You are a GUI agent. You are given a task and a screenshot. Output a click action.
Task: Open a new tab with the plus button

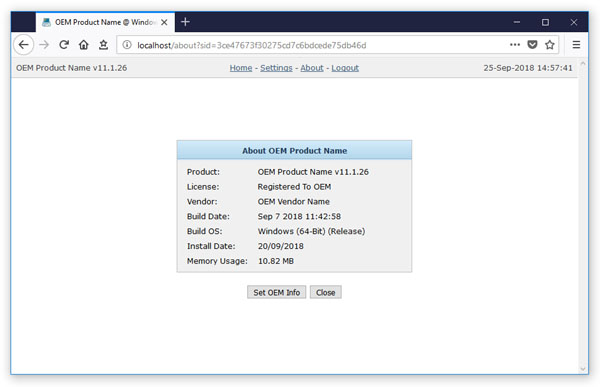pos(185,22)
